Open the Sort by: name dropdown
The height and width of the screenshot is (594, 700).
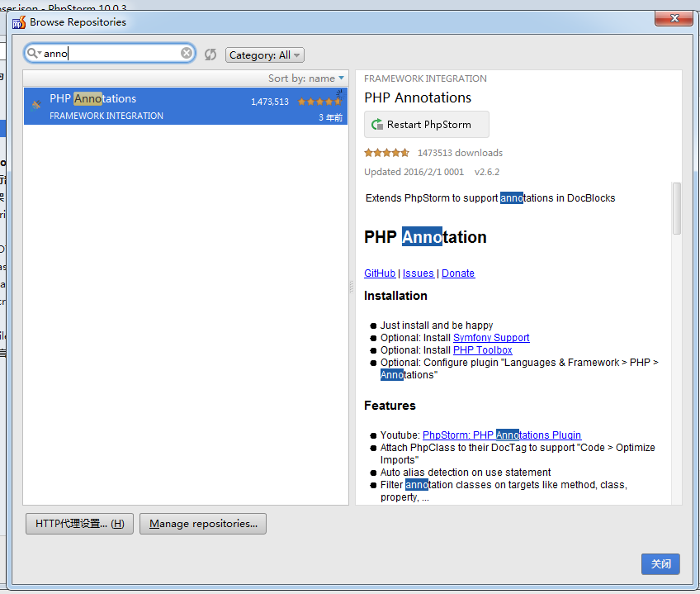[x=306, y=78]
